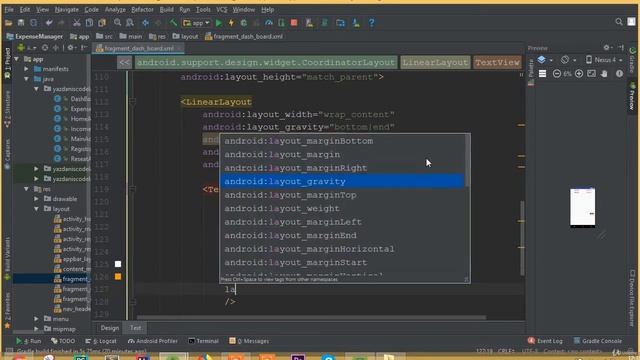Run the app with green play icon
This screenshot has width=640, height=360.
[219, 23]
